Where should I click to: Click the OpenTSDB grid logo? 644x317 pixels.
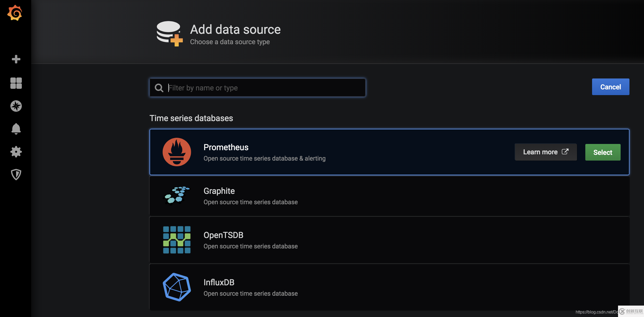(177, 240)
